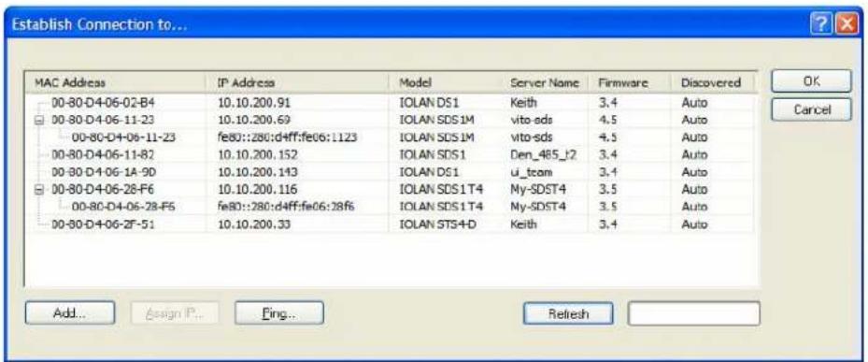Click IPv6 address fe80::280:d4ff:fe06:28f6

pyautogui.click(x=286, y=206)
